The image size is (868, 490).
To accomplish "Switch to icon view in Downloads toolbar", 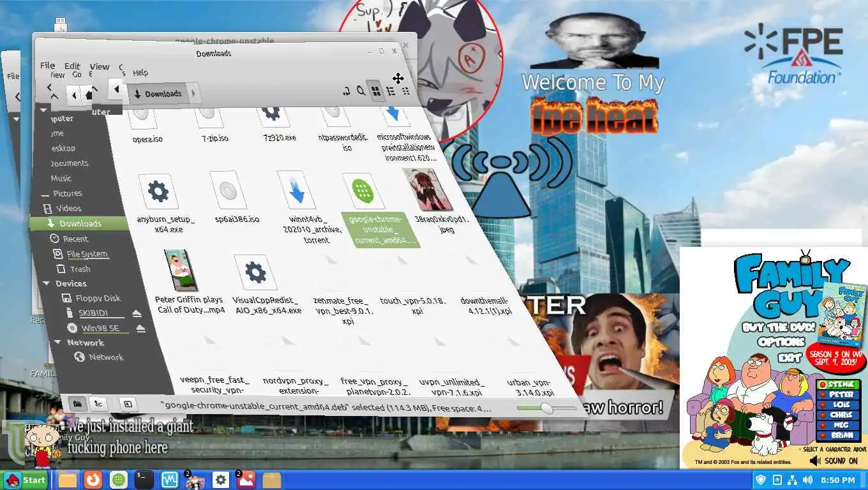I will pos(376,91).
